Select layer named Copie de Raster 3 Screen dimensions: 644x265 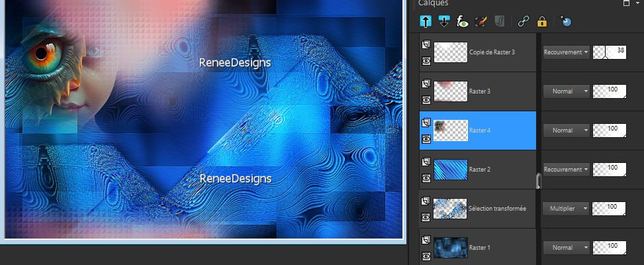point(492,52)
